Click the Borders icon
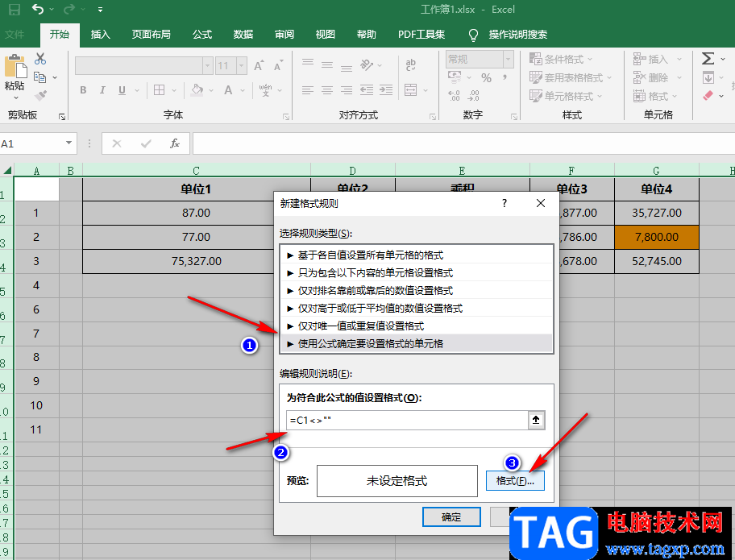Screen dimensions: 735x560 [160, 90]
